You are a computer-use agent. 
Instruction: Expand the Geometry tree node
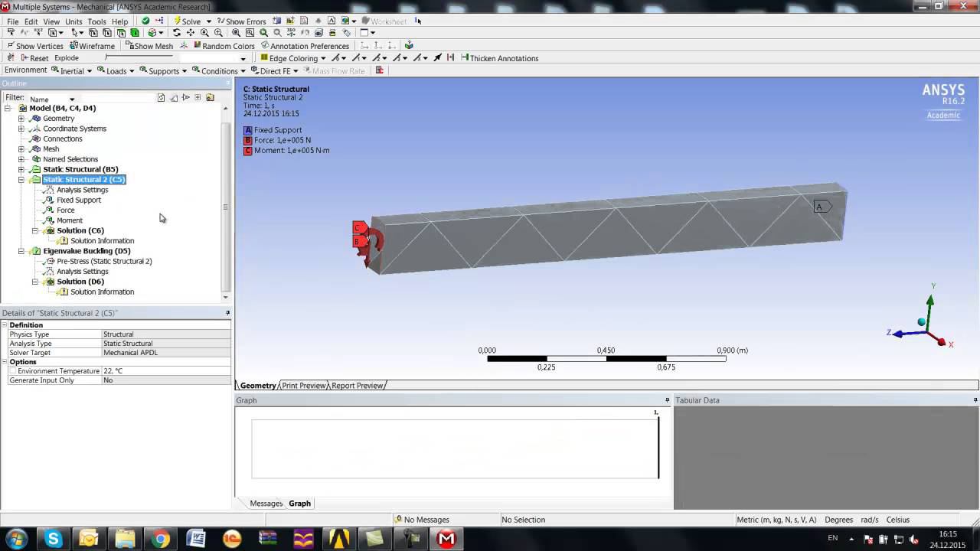click(x=21, y=119)
